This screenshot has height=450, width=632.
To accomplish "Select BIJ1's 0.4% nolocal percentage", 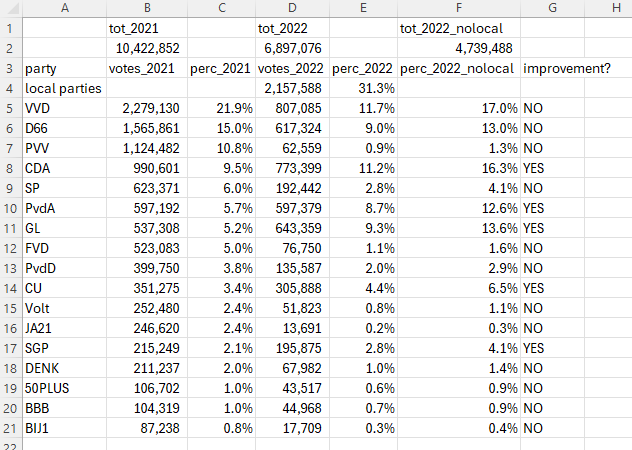I will coord(459,428).
